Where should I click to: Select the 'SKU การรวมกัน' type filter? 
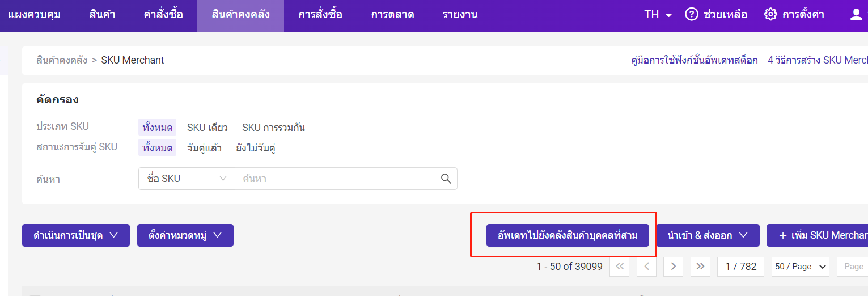pyautogui.click(x=273, y=127)
